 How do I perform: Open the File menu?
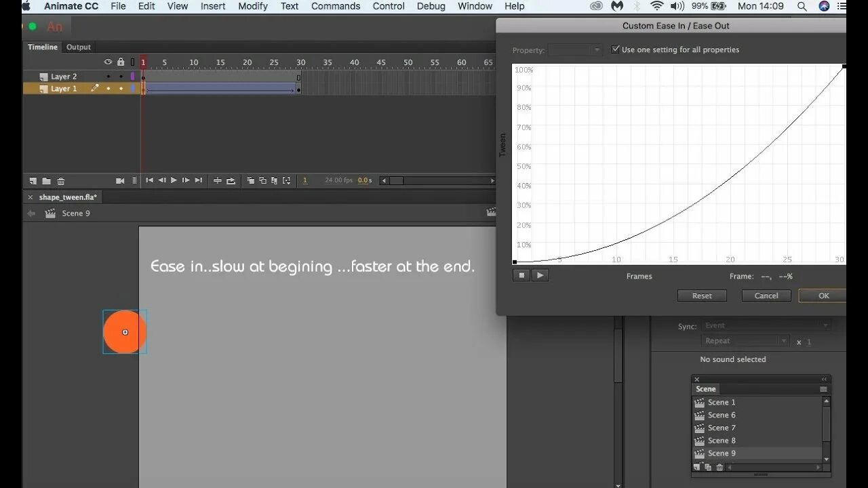coord(118,6)
